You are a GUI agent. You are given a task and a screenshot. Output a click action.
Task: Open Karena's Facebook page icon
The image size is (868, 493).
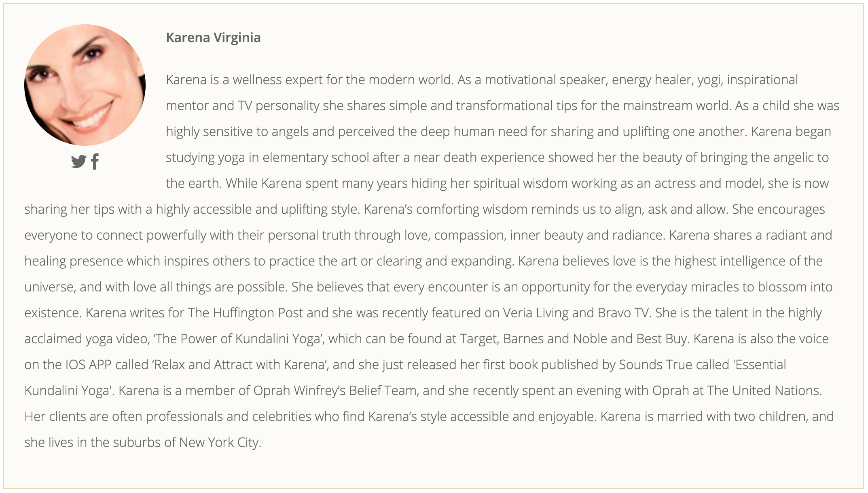coord(95,161)
